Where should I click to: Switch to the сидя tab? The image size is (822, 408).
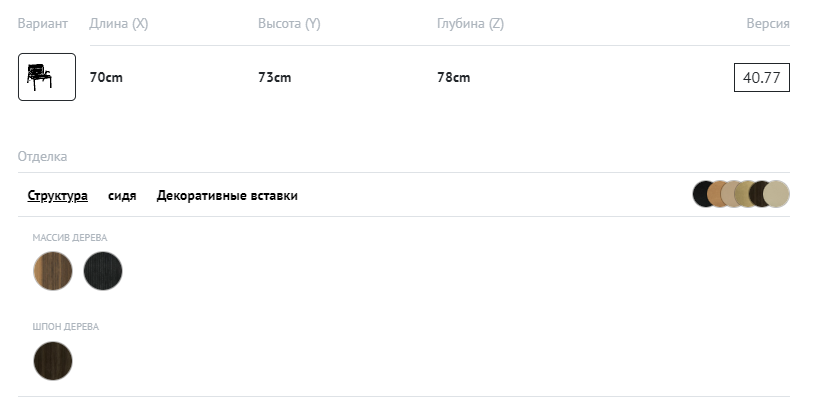tap(122, 196)
